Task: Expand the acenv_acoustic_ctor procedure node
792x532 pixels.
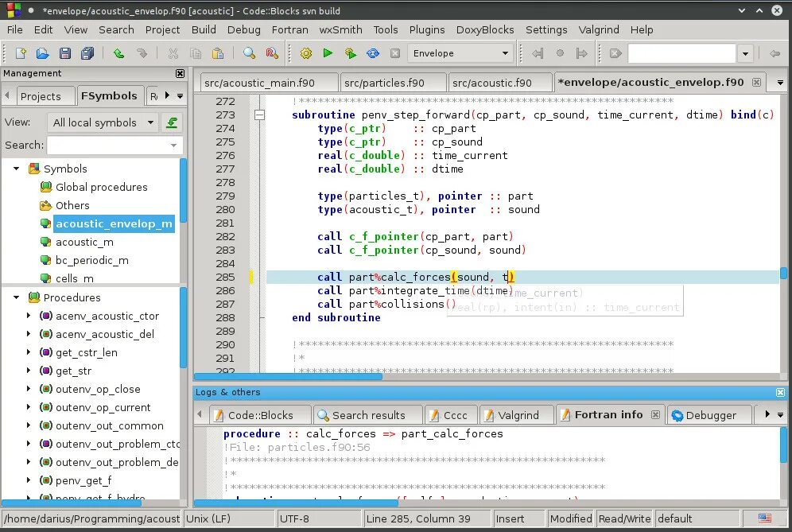Action: [29, 316]
